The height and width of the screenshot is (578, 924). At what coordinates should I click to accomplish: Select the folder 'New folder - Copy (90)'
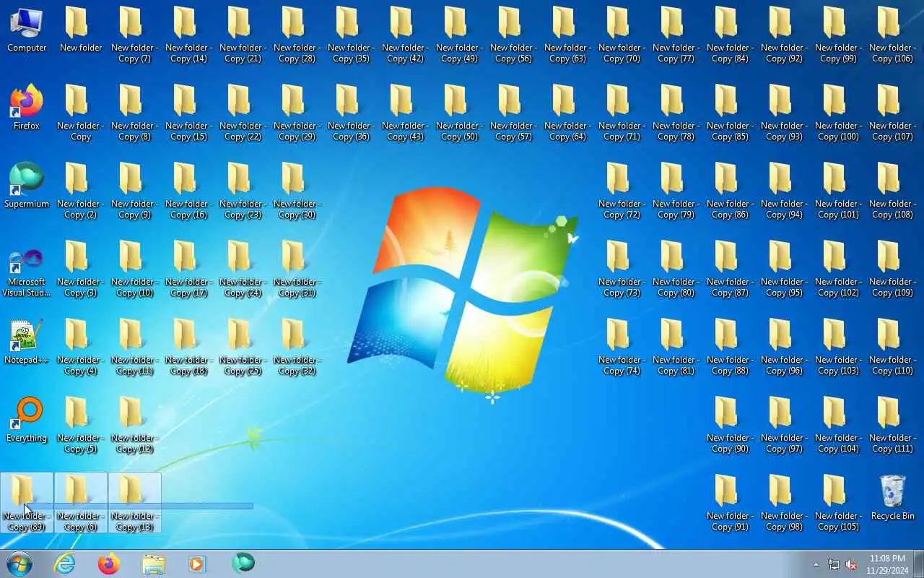731,425
